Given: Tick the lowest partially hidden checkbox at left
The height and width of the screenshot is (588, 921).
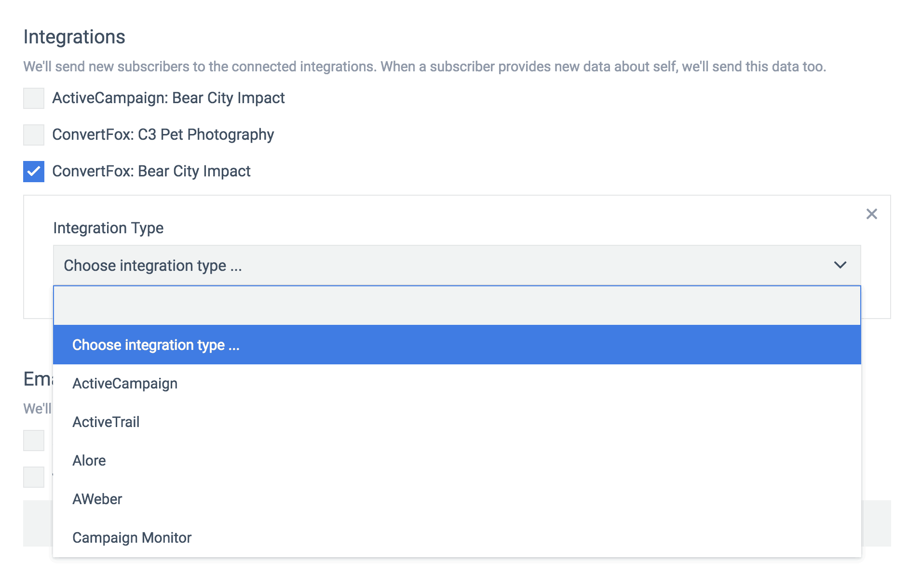Looking at the screenshot, I should click(34, 477).
